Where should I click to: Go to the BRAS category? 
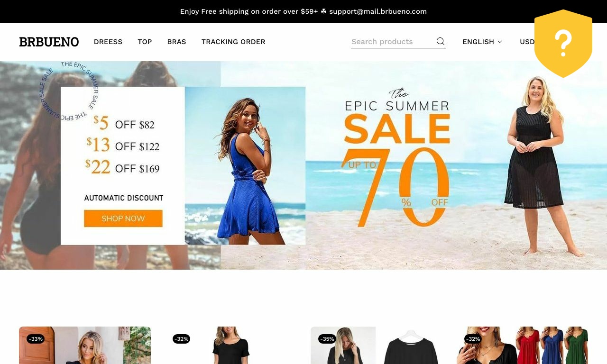tap(176, 42)
